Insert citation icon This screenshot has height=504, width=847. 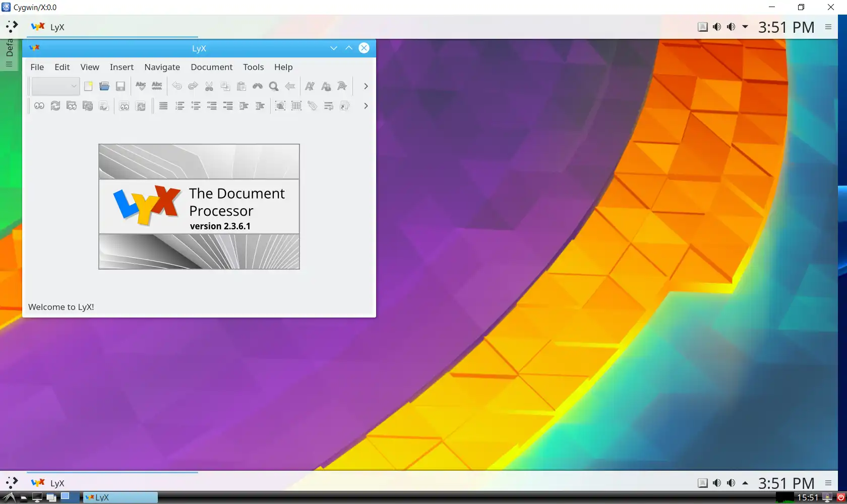345,106
